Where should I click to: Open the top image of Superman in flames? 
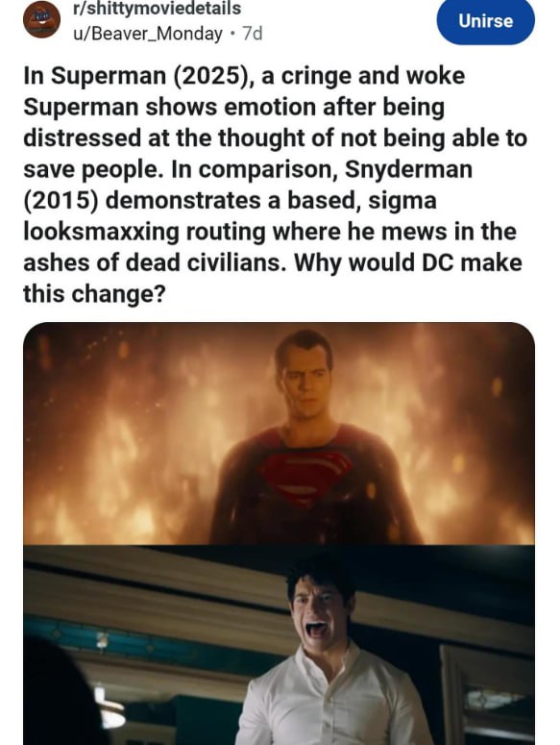280,434
